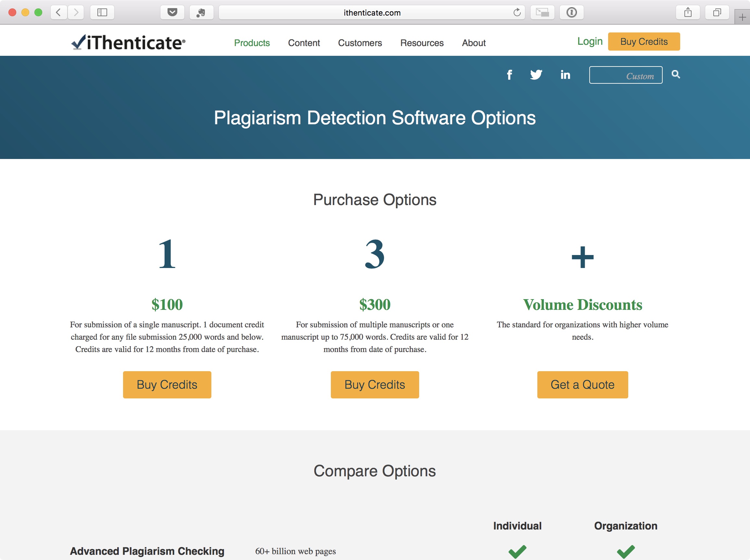750x560 pixels.
Task: Visit the Facebook page icon
Action: point(509,75)
